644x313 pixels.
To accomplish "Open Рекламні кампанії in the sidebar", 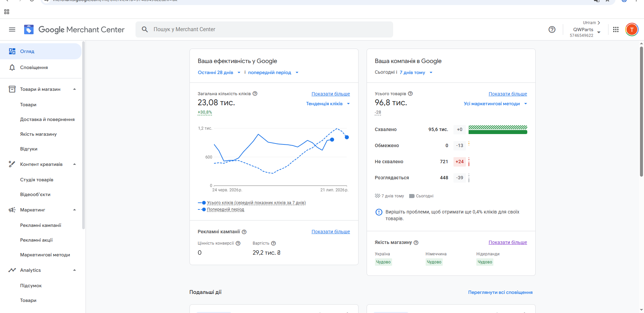I will (x=41, y=225).
